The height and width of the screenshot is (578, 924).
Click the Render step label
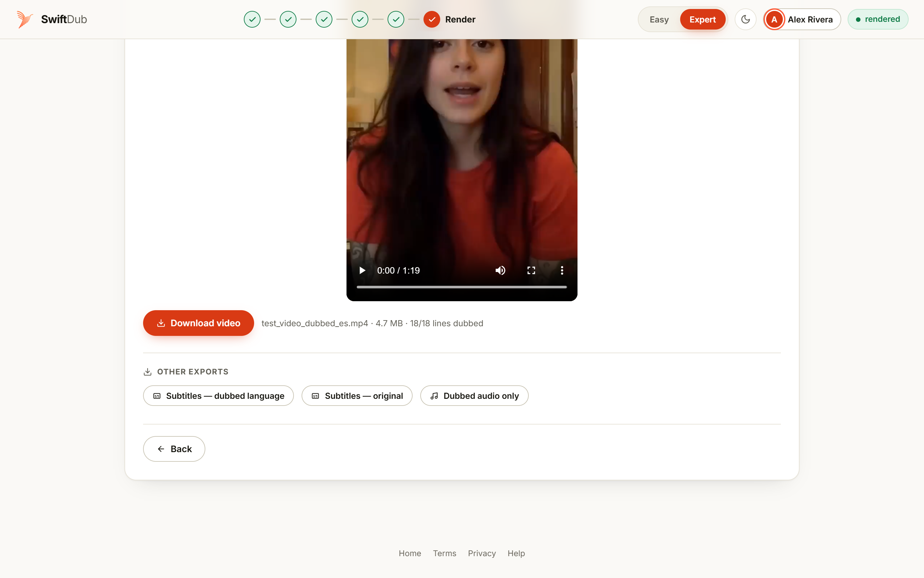pyautogui.click(x=460, y=20)
